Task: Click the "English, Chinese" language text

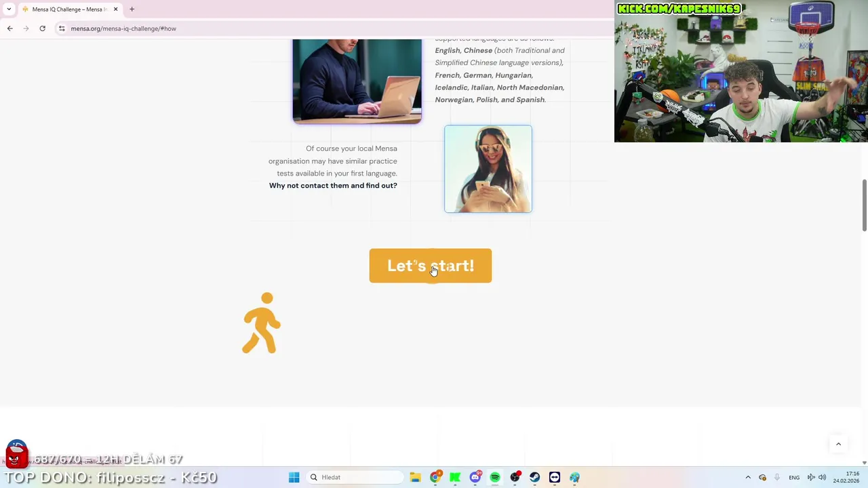Action: (464, 51)
